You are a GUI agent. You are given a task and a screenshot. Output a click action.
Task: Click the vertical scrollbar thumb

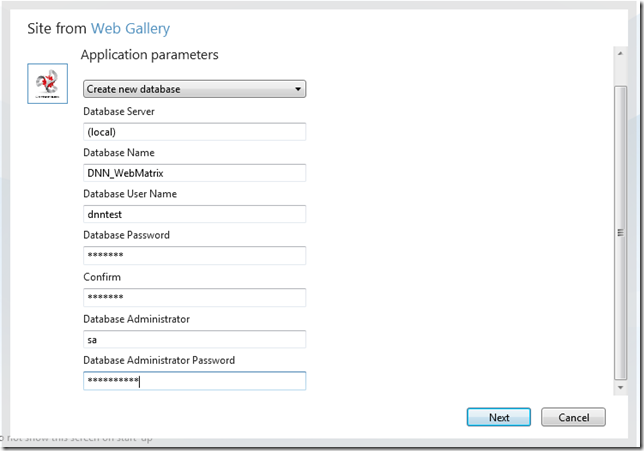[620, 233]
